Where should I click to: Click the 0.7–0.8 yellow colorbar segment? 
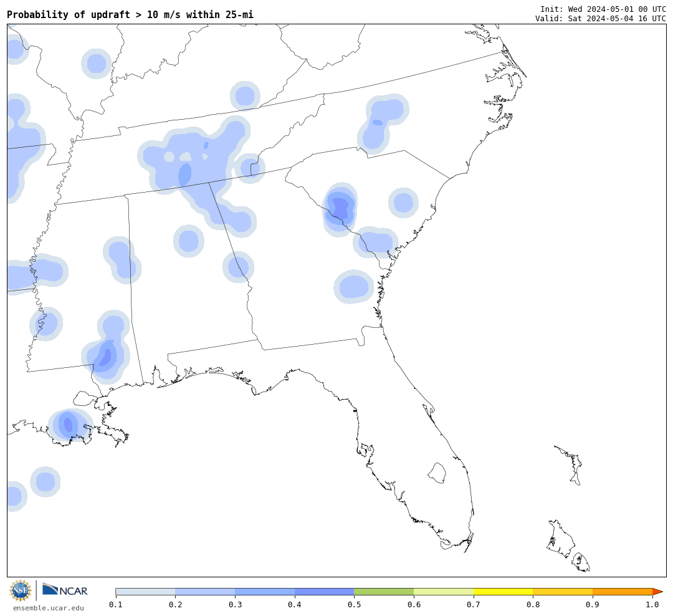[x=504, y=592]
